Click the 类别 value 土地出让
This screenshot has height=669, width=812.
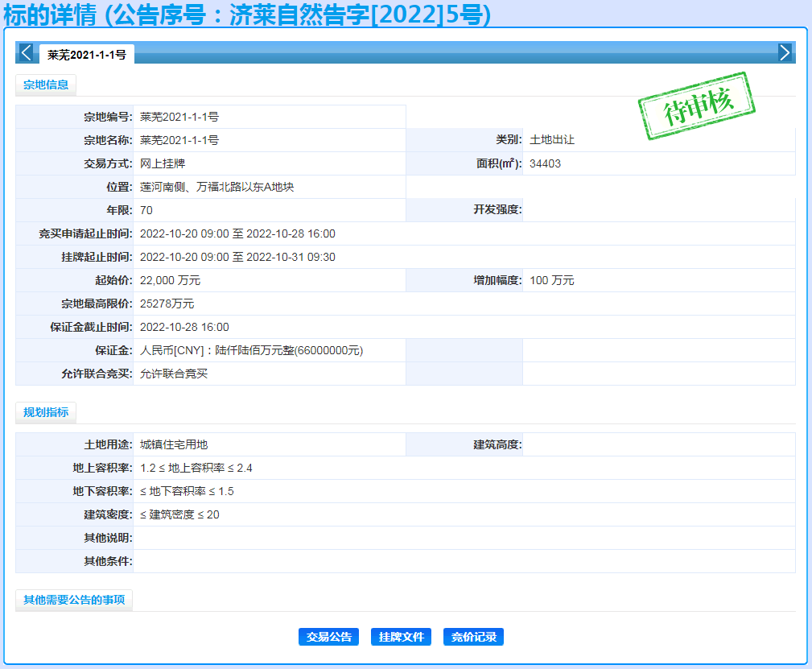(552, 140)
